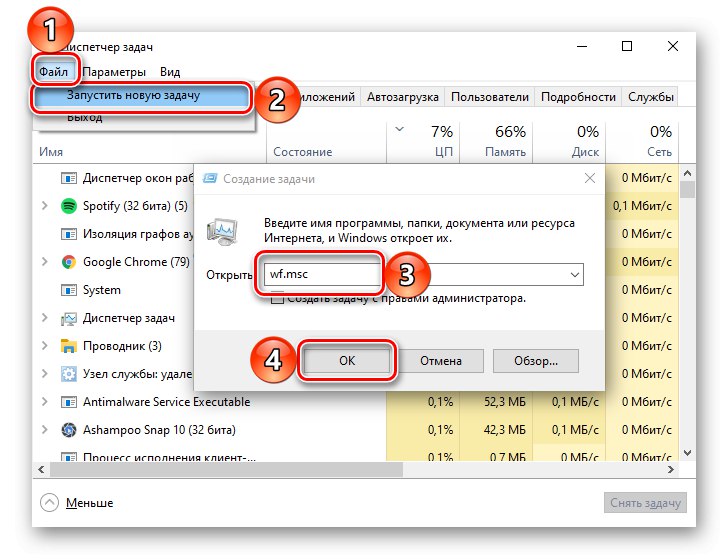Click the Проводник folder icon
The width and height of the screenshot is (728, 559).
(69, 346)
